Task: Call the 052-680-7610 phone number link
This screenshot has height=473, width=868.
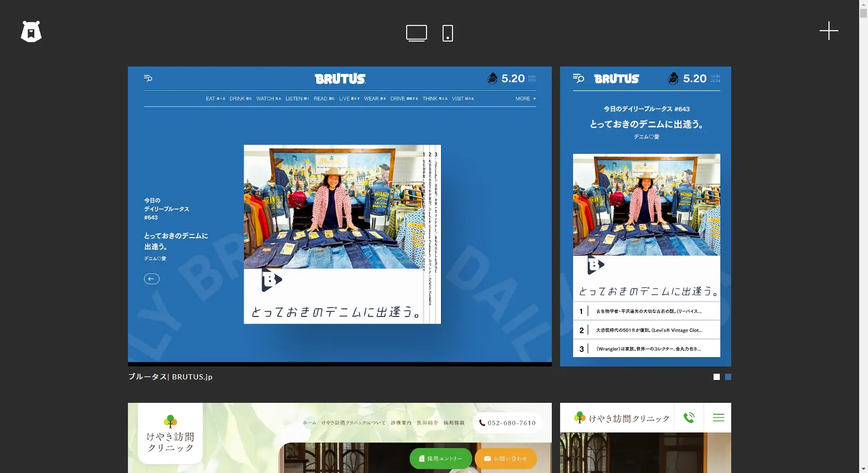Action: pyautogui.click(x=507, y=423)
